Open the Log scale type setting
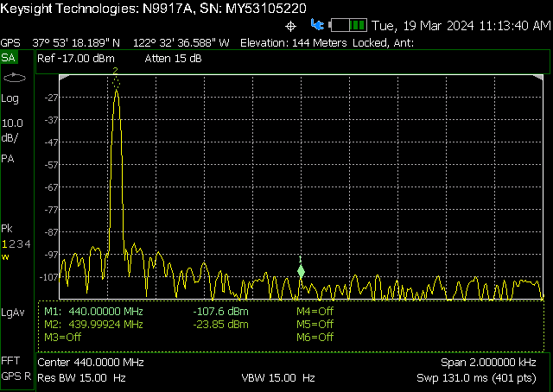 (x=10, y=98)
